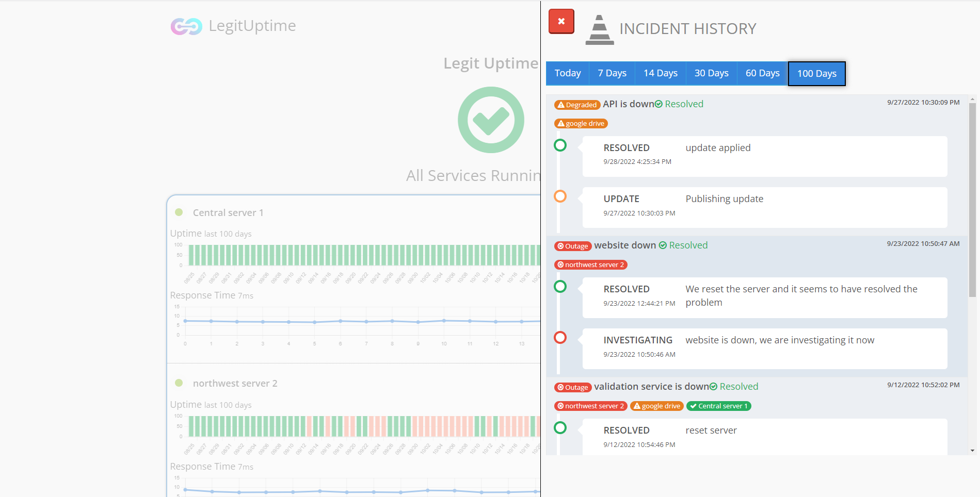
Task: Click the Outage badge on validation service incident
Action: [x=573, y=387]
